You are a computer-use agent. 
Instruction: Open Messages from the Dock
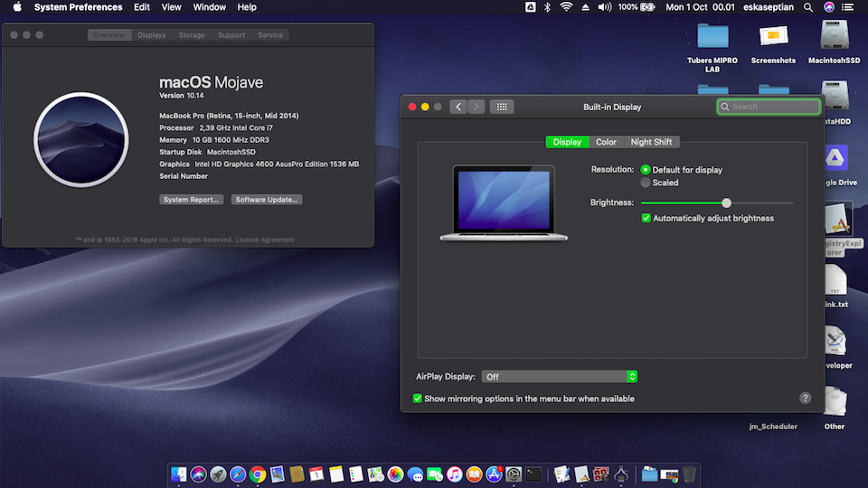click(x=415, y=474)
